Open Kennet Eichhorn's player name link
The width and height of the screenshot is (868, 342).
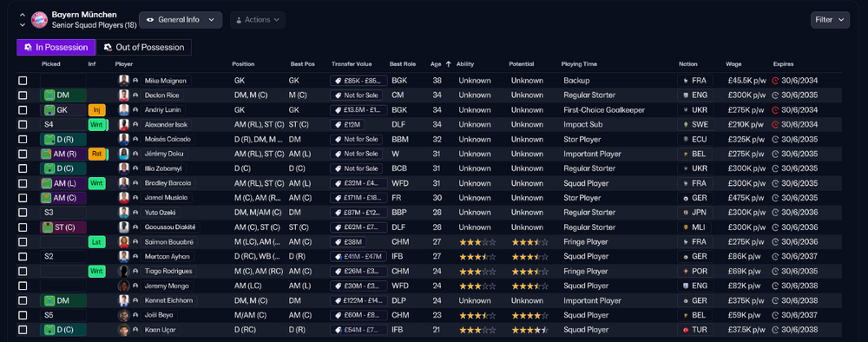[x=168, y=300]
